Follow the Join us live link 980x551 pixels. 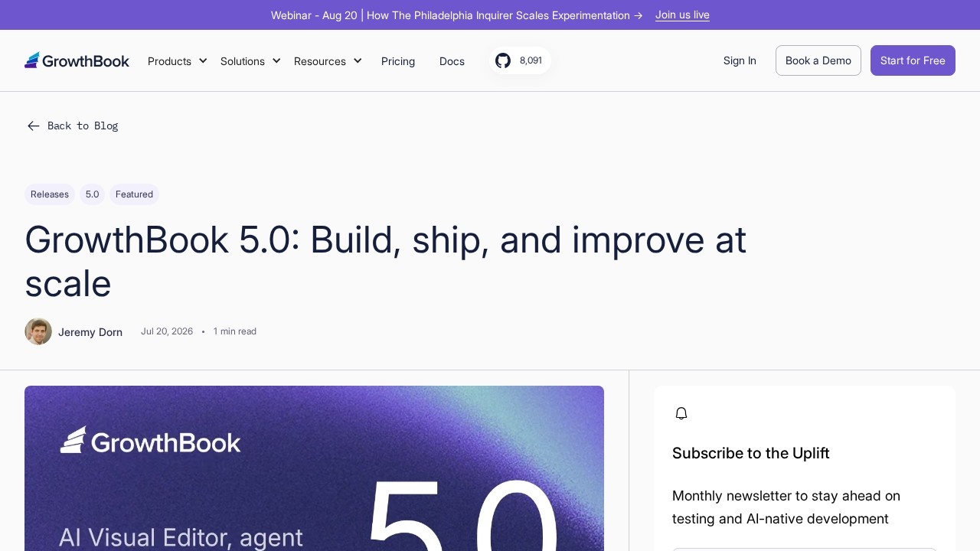click(x=682, y=15)
